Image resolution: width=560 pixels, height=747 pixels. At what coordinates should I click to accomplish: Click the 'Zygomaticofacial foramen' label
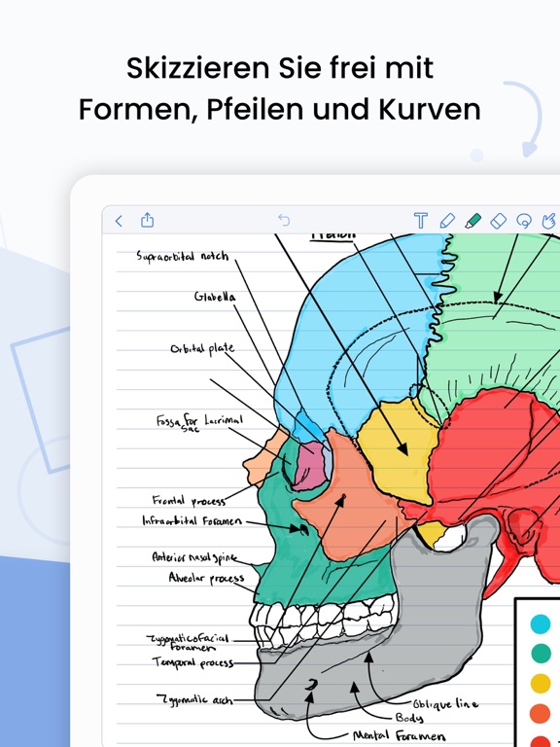tap(188, 642)
